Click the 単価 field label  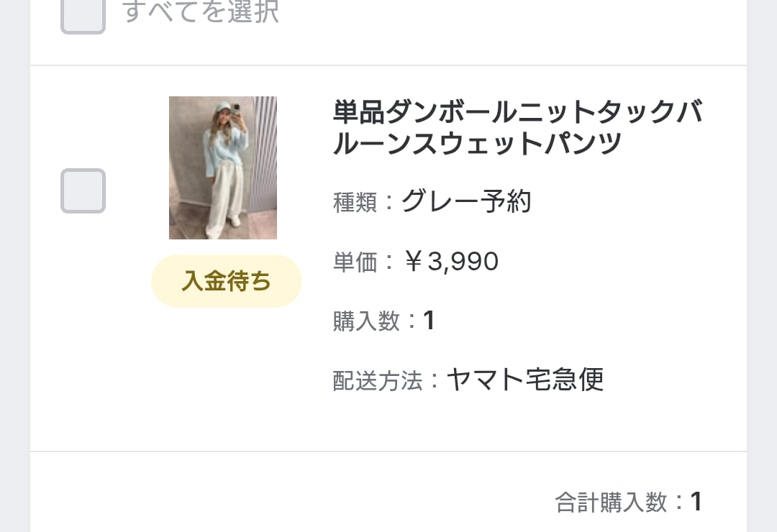[355, 262]
